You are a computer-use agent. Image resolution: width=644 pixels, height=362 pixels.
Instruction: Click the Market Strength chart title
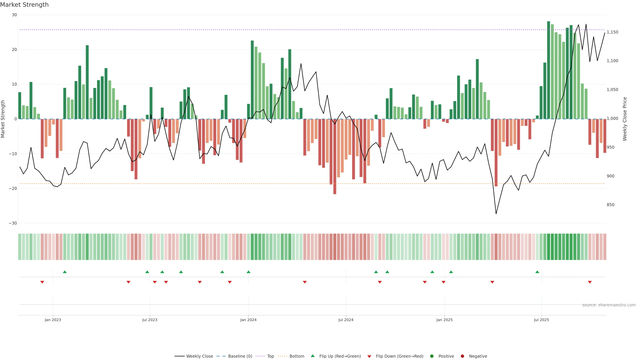[x=24, y=5]
